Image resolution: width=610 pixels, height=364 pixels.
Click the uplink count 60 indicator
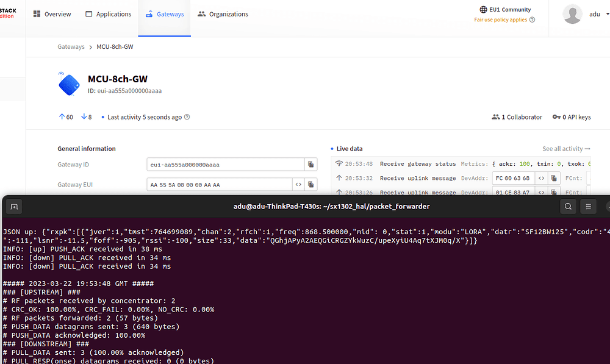point(66,117)
